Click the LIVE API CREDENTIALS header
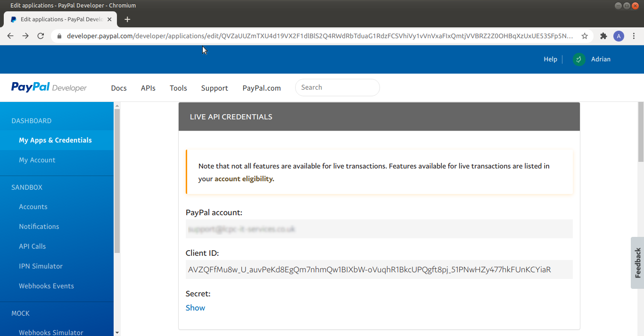644x336 pixels. click(x=379, y=117)
